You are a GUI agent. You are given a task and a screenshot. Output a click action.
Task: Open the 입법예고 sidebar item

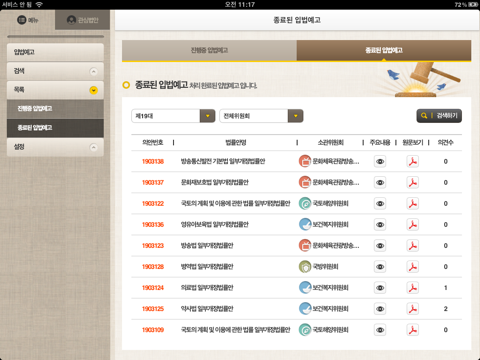[x=55, y=52]
